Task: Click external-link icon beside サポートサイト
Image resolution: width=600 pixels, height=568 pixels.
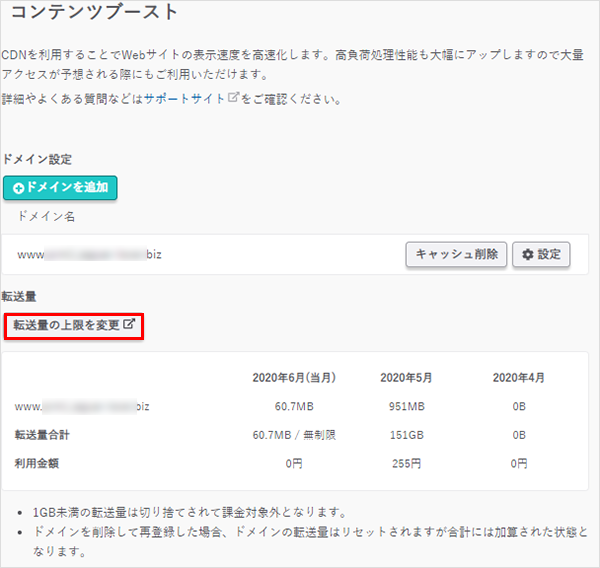Action: pos(232,99)
